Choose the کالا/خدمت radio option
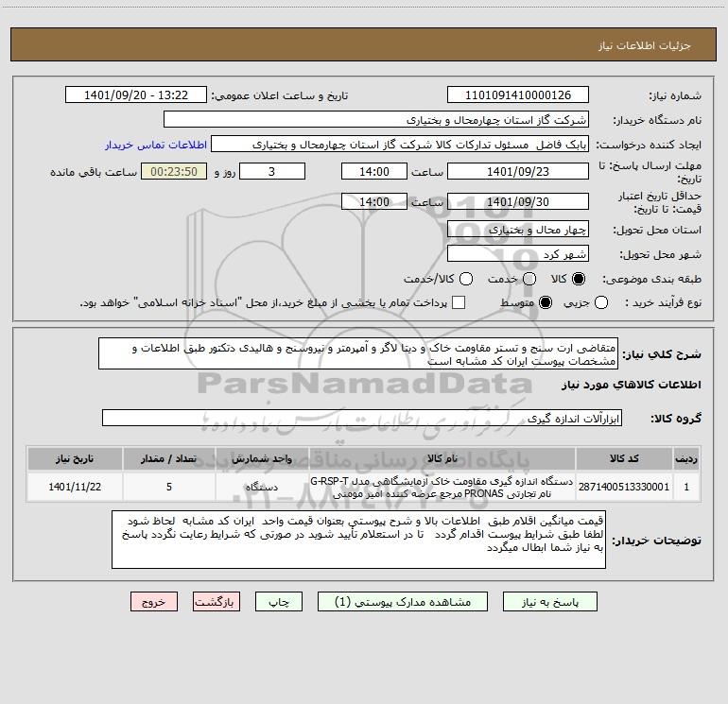The width and height of the screenshot is (728, 704). click(466, 279)
